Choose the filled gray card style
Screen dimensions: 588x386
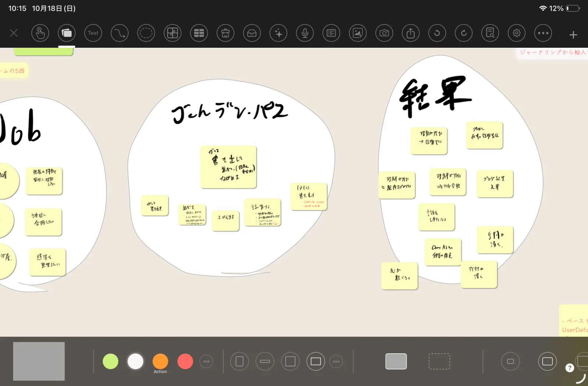396,361
